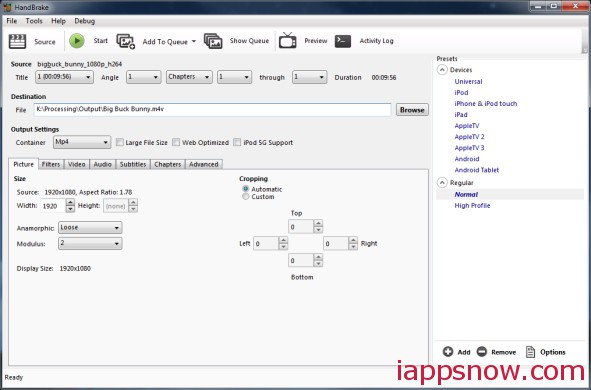Select the iPad preset
This screenshot has height=390, width=591.
(461, 115)
